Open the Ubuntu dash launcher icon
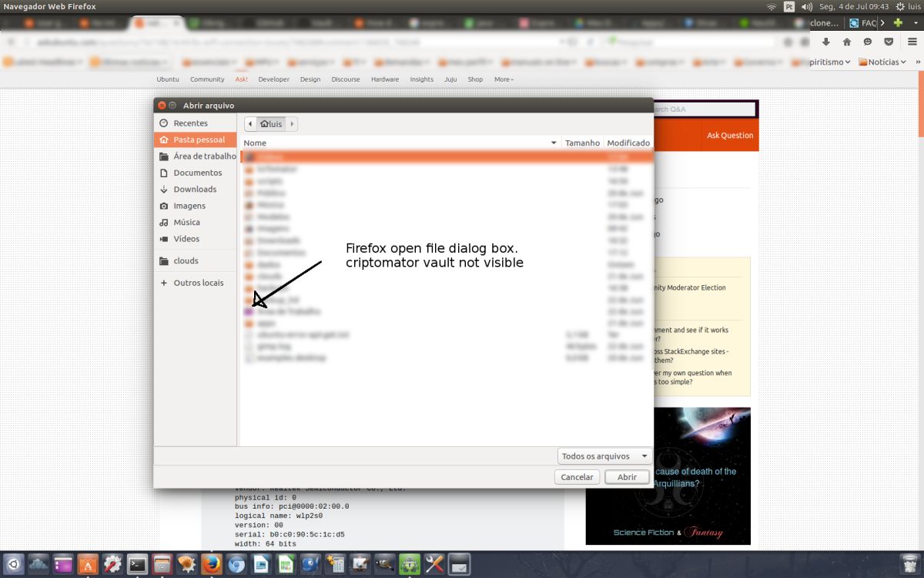Image resolution: width=924 pixels, height=578 pixels. point(15,563)
